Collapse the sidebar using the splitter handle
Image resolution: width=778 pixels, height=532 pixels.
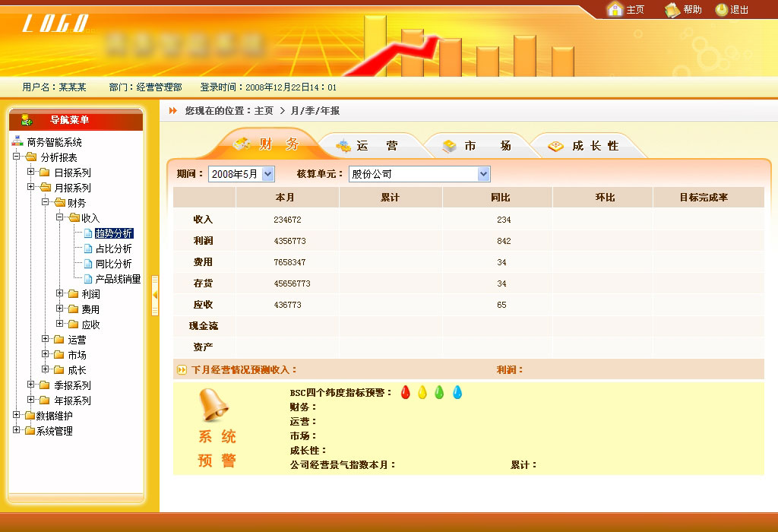[155, 296]
